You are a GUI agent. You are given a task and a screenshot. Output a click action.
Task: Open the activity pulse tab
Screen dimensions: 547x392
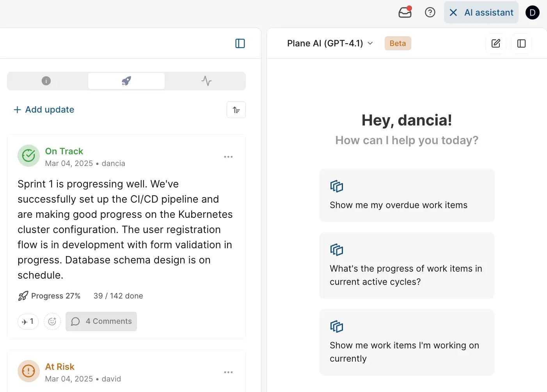point(206,81)
